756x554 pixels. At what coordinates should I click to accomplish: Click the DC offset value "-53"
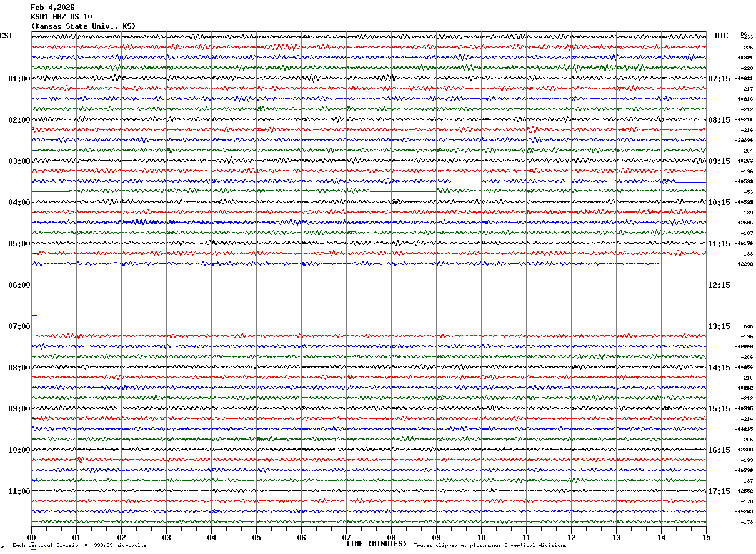748,192
